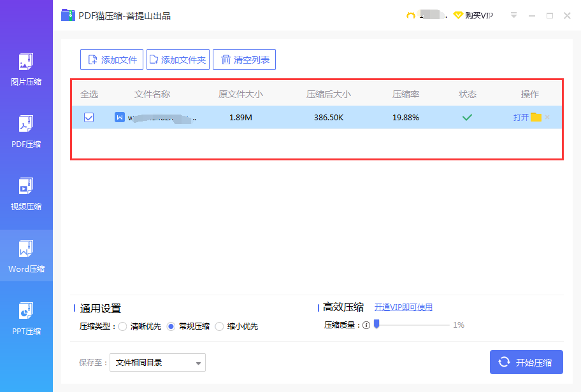Click the 文件名称 column header
Screen dimensions: 581x392
[x=152, y=94]
